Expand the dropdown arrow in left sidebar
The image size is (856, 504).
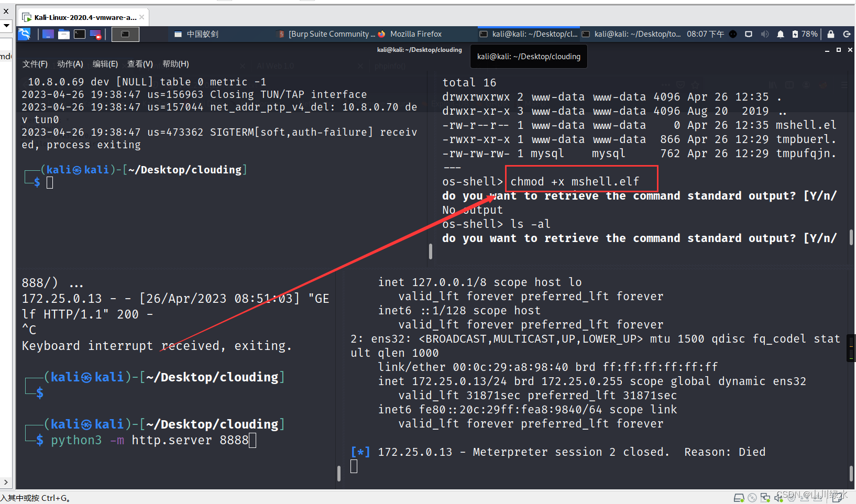[6, 25]
